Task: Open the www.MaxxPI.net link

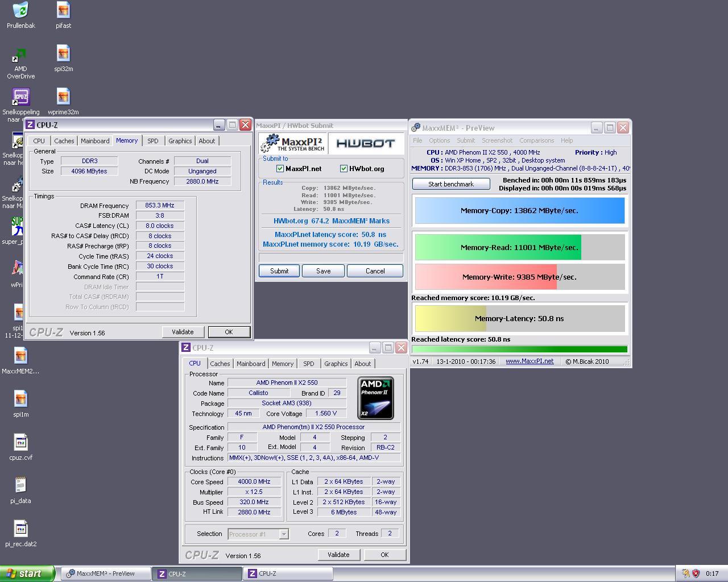Action: (x=530, y=361)
